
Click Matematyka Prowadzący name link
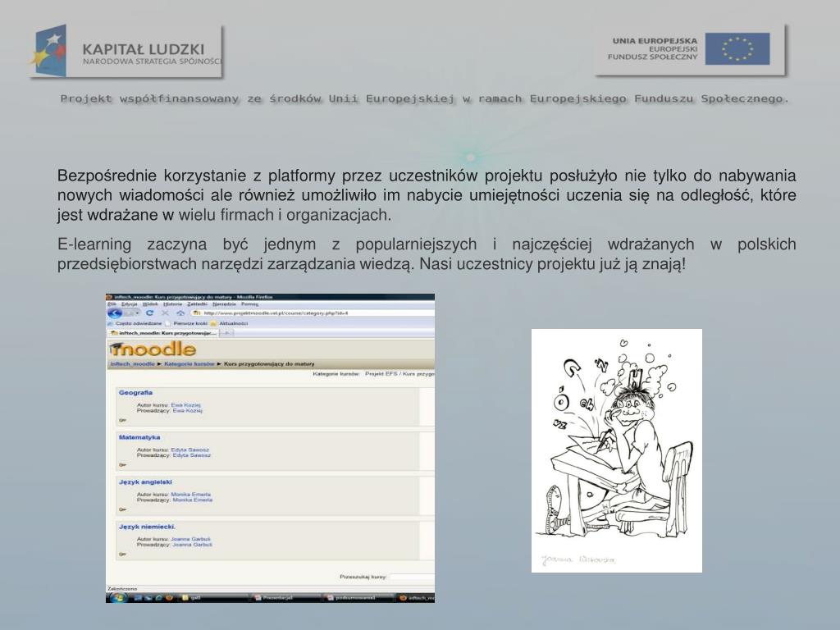tap(192, 455)
